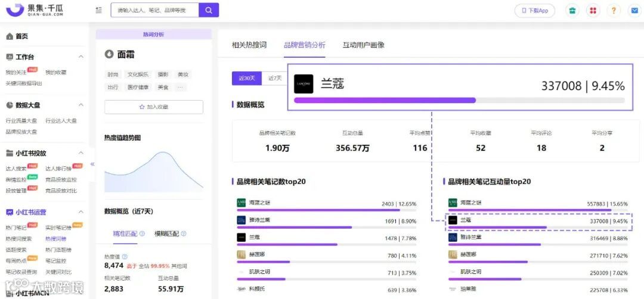The image size is (644, 299).
Task: Open the 互动用户画像 tab
Action: (x=364, y=45)
